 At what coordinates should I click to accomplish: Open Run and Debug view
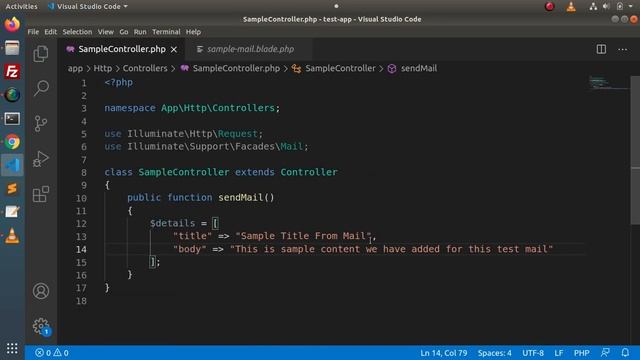tap(41, 159)
